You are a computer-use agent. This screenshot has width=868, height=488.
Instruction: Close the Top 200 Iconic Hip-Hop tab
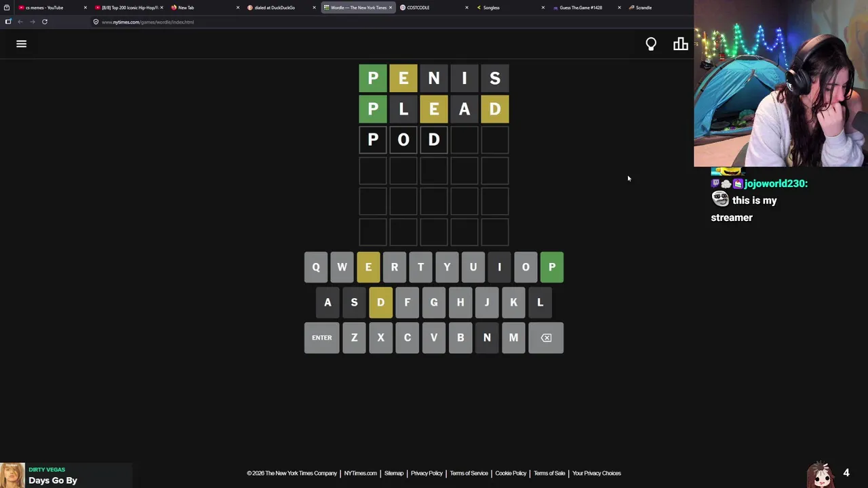(x=161, y=7)
